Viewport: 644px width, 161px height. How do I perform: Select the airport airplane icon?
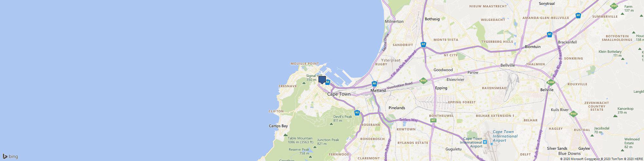485,142
